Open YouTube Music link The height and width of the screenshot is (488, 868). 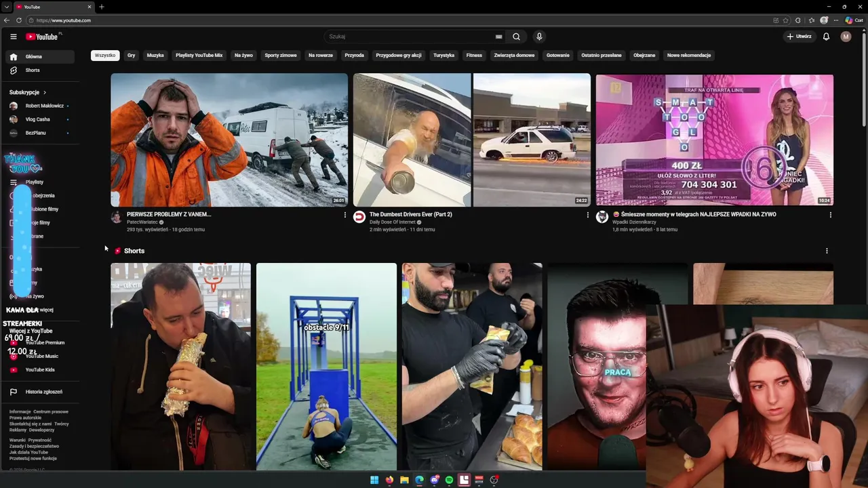(41, 357)
